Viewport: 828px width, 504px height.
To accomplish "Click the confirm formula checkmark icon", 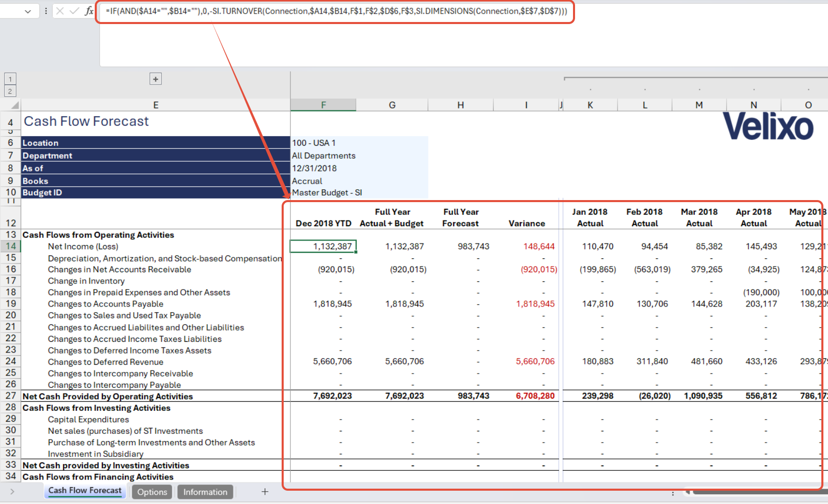I will click(x=74, y=11).
